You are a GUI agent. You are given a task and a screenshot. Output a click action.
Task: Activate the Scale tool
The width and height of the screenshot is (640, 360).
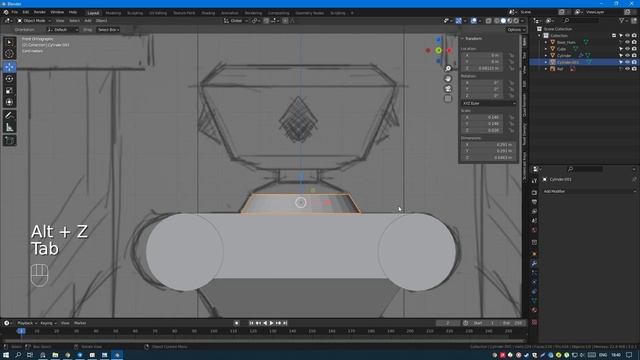point(9,91)
